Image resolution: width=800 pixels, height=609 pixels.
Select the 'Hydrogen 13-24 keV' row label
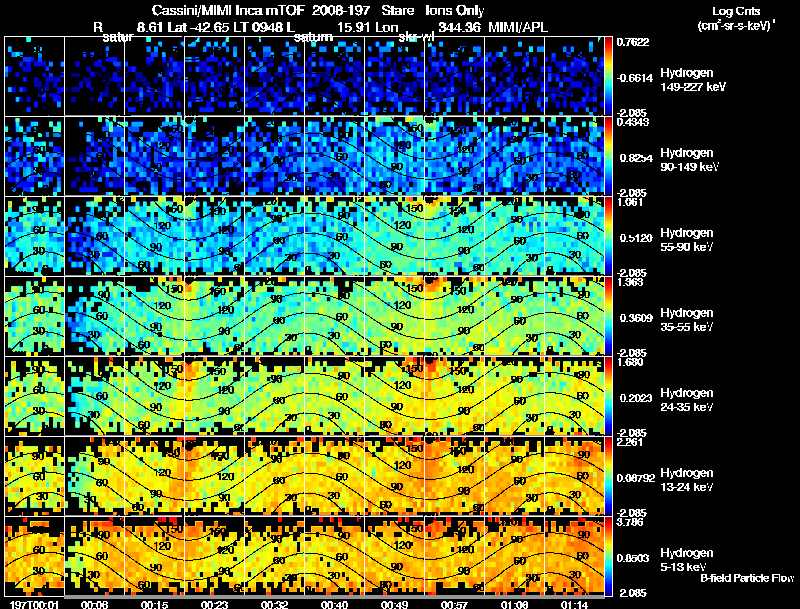(687, 480)
